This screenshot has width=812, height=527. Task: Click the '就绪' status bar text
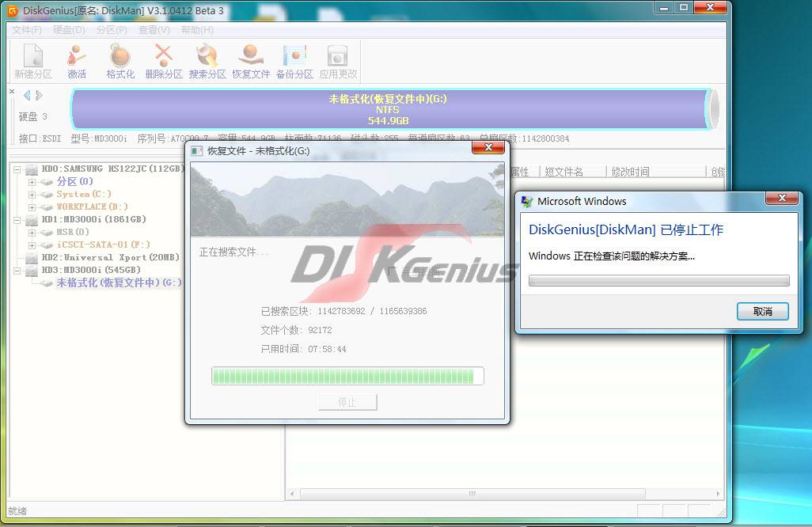click(17, 511)
